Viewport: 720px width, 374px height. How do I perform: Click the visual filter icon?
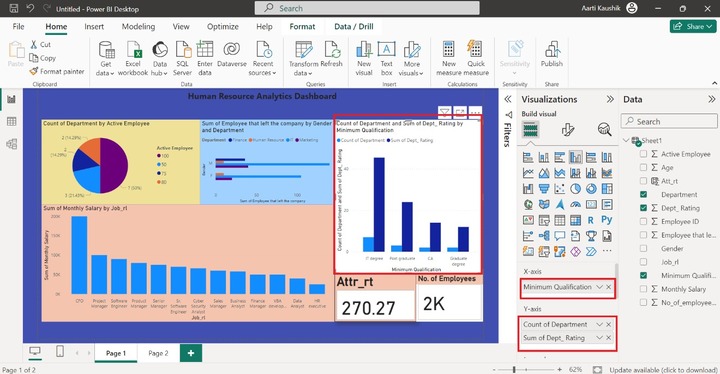pyautogui.click(x=444, y=112)
